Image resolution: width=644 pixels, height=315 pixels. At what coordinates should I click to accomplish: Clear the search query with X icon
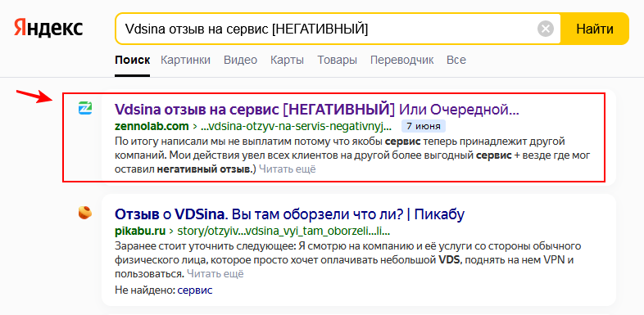pos(546,29)
